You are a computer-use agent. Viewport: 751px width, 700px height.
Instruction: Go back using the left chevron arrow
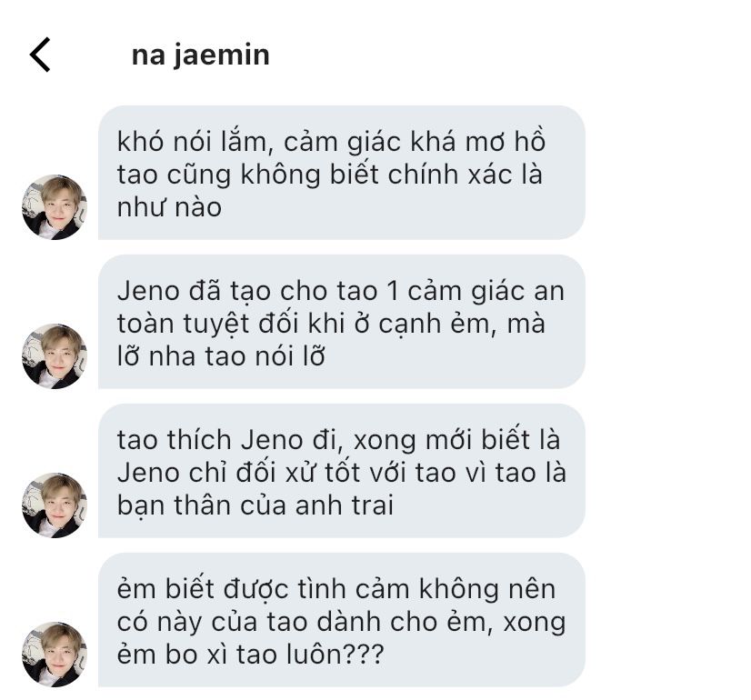click(40, 55)
